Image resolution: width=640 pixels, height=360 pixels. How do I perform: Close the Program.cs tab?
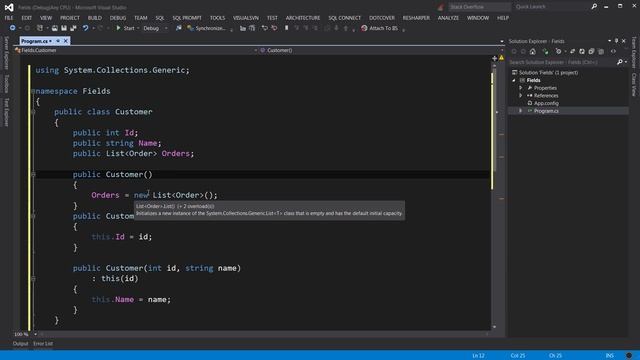click(66, 41)
